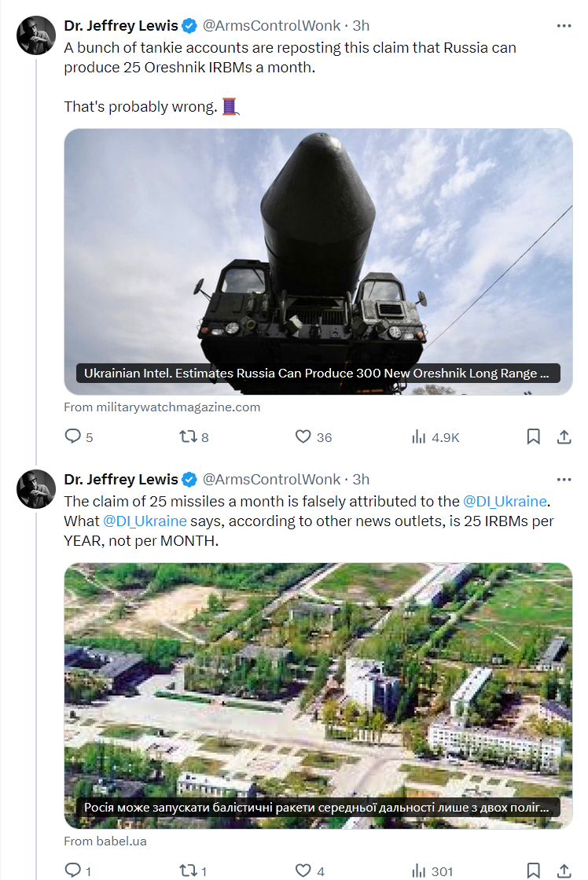The image size is (588, 880).
Task: Like the first tweet with 36 likes
Action: tap(303, 436)
